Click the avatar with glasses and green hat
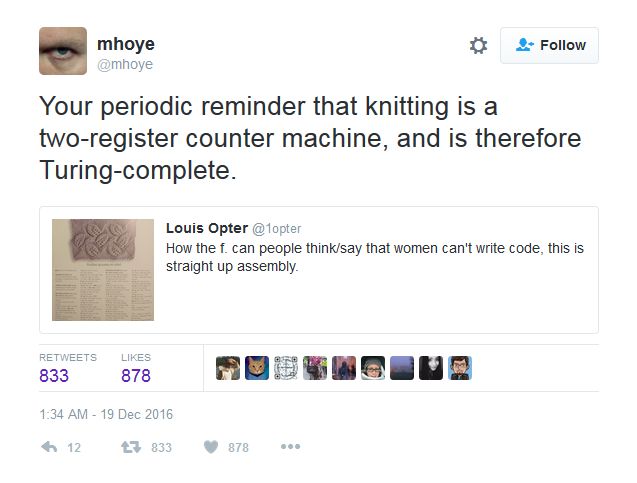Screen dimensions: 637x483 [373, 368]
